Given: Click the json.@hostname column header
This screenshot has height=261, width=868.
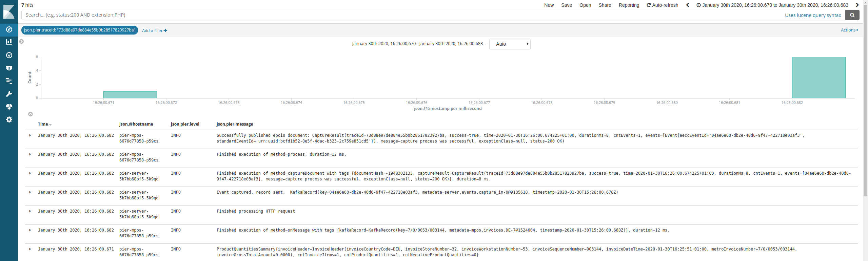Looking at the screenshot, I should tap(136, 124).
